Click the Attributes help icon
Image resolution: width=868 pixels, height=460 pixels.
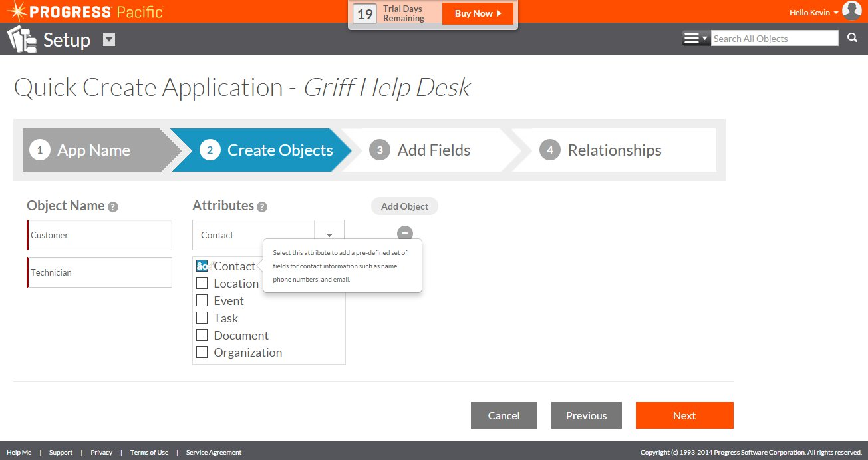[x=262, y=207]
